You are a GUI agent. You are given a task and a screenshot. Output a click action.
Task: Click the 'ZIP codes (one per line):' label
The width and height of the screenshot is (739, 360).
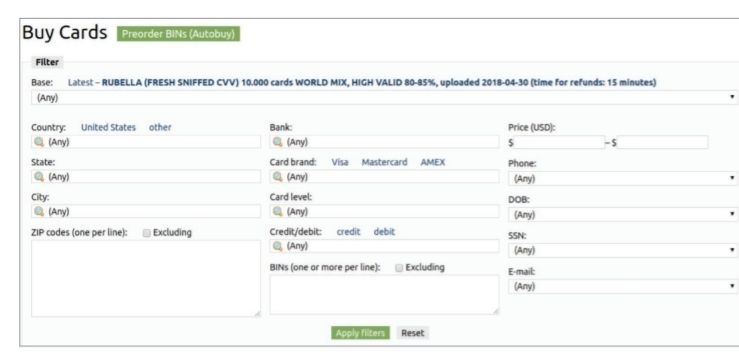[x=79, y=233]
